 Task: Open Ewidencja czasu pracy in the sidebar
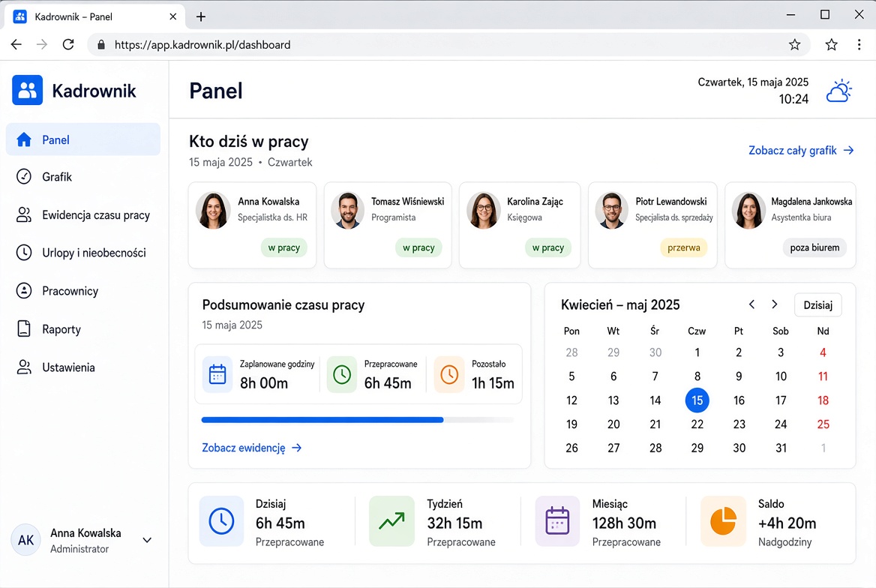coord(82,214)
